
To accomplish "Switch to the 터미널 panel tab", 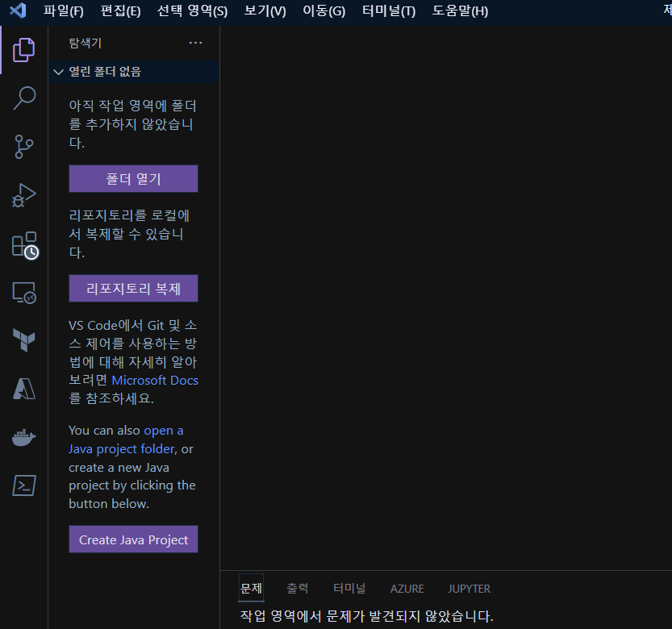I will pos(349,589).
